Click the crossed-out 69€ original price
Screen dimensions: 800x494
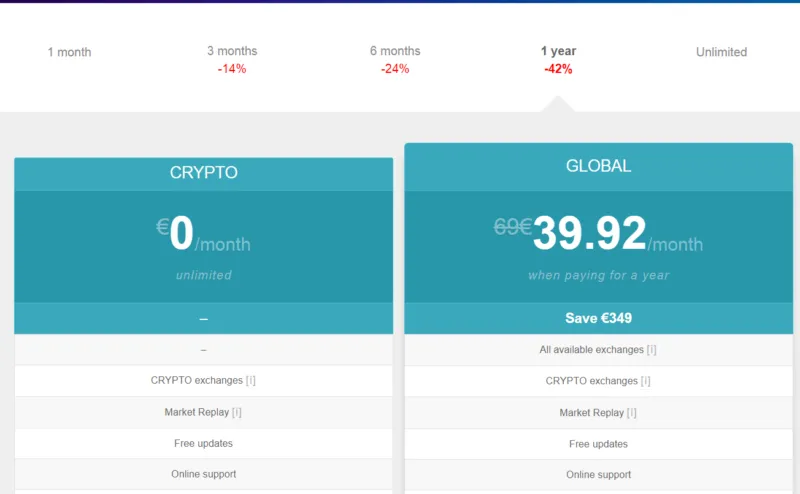tap(512, 227)
